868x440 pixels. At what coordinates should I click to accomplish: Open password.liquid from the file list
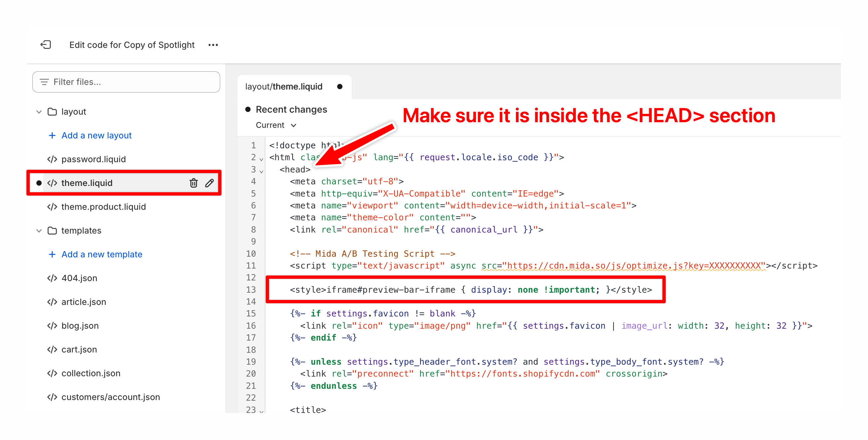pos(93,159)
